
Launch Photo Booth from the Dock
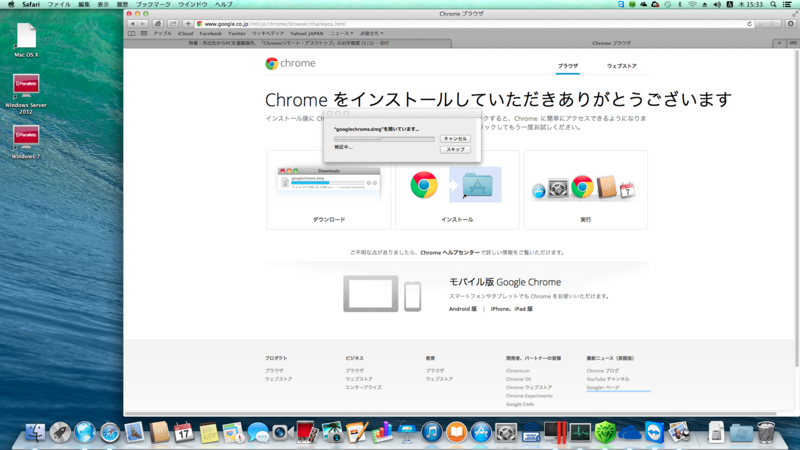tap(308, 432)
